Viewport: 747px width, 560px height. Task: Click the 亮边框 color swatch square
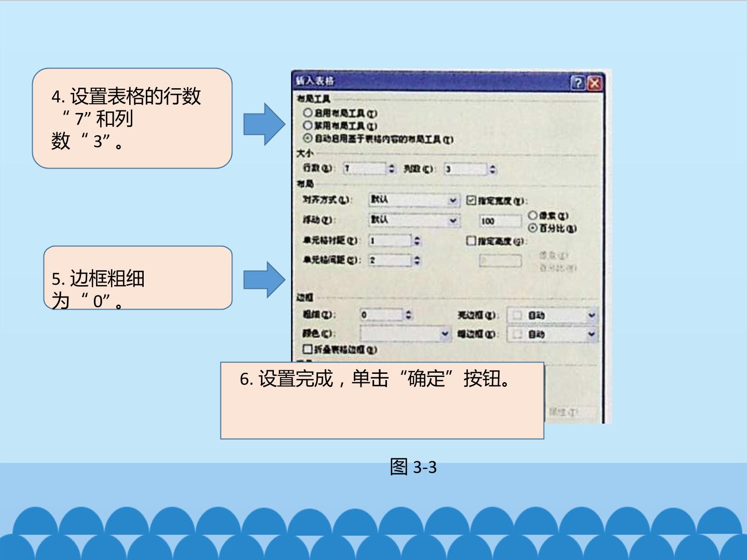[x=517, y=315]
